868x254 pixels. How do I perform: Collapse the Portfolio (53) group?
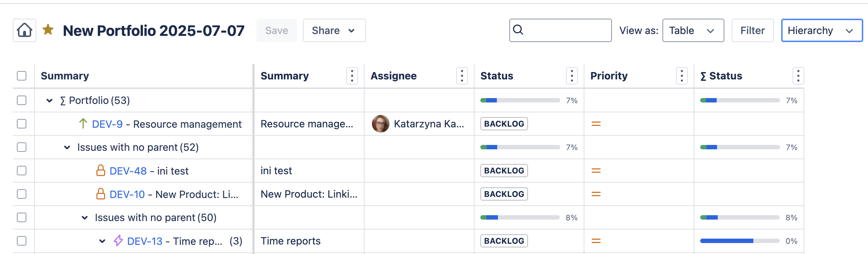tap(49, 100)
